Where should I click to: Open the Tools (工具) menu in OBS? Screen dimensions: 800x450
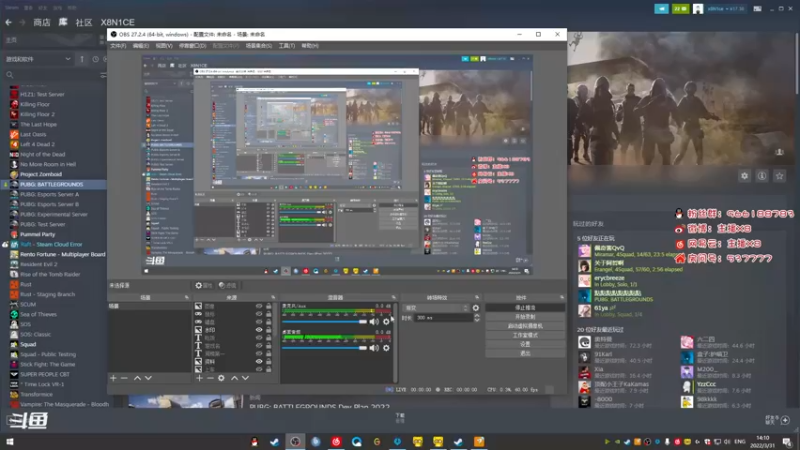287,46
